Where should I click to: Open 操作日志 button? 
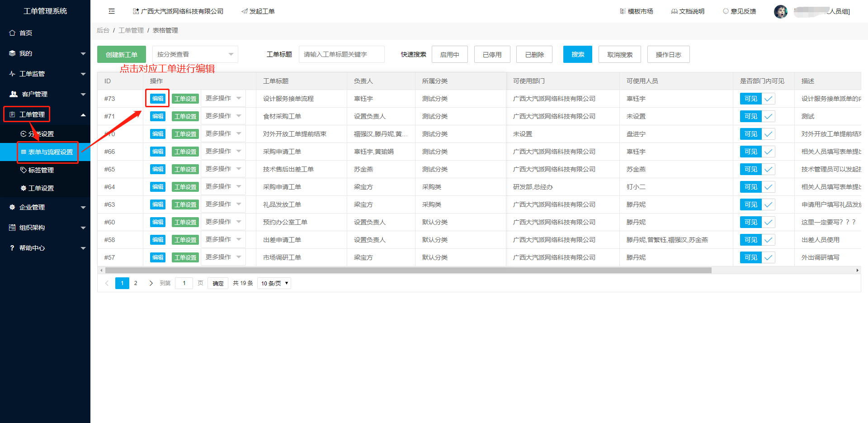[x=669, y=54]
